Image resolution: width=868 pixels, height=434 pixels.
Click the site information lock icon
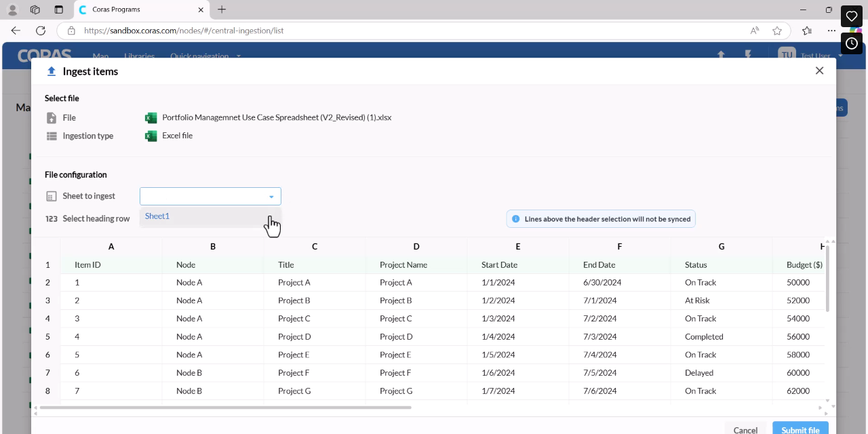[71, 31]
